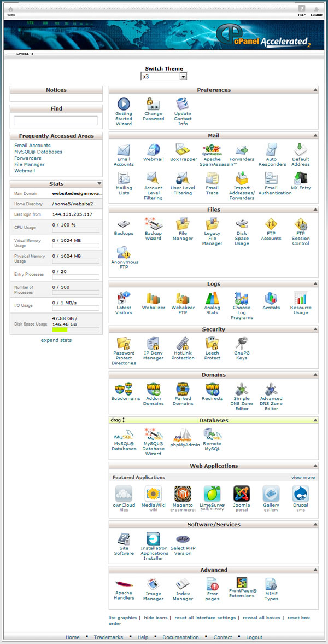Collapse the Mail section

point(315,135)
